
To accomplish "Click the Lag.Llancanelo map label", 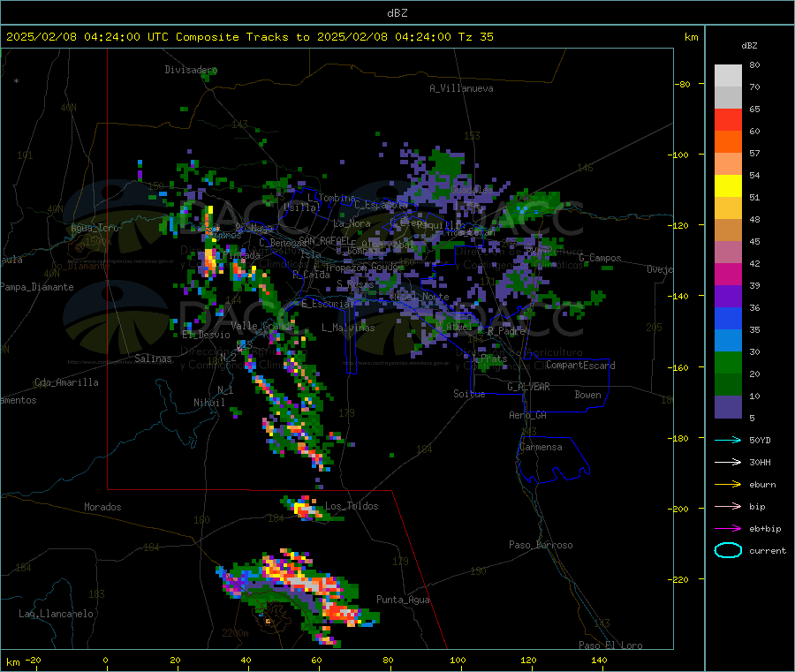I will (56, 614).
